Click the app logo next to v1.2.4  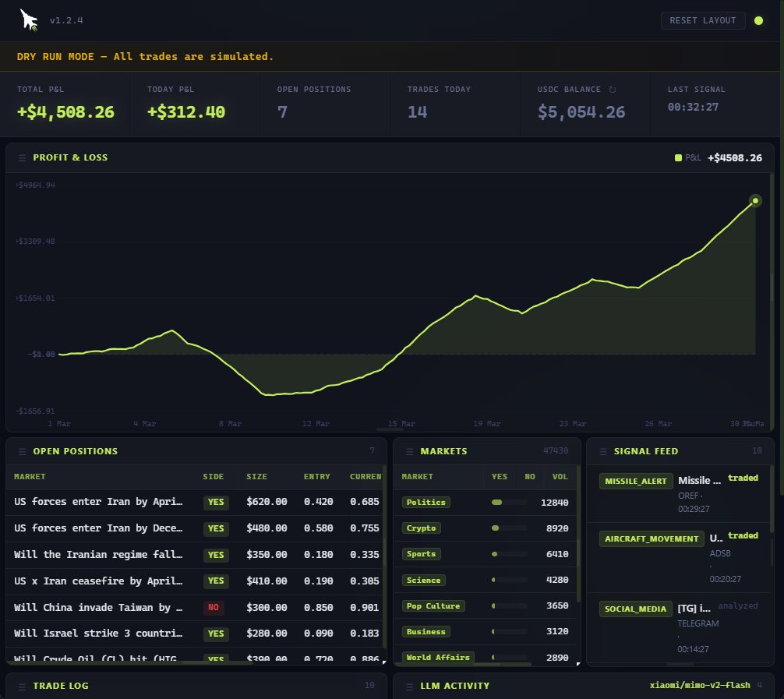point(29,20)
